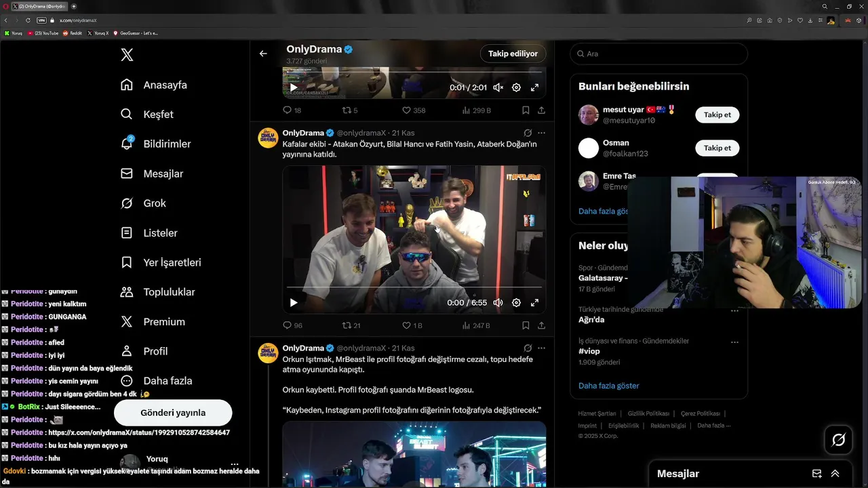Expand the Mesajlar drawer
Image resolution: width=868 pixels, height=488 pixels.
[x=835, y=474]
